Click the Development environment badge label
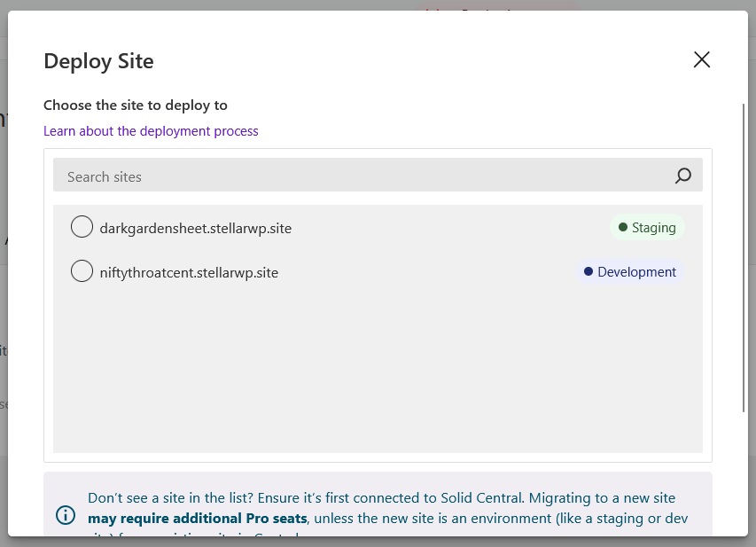The width and height of the screenshot is (756, 547). [636, 272]
